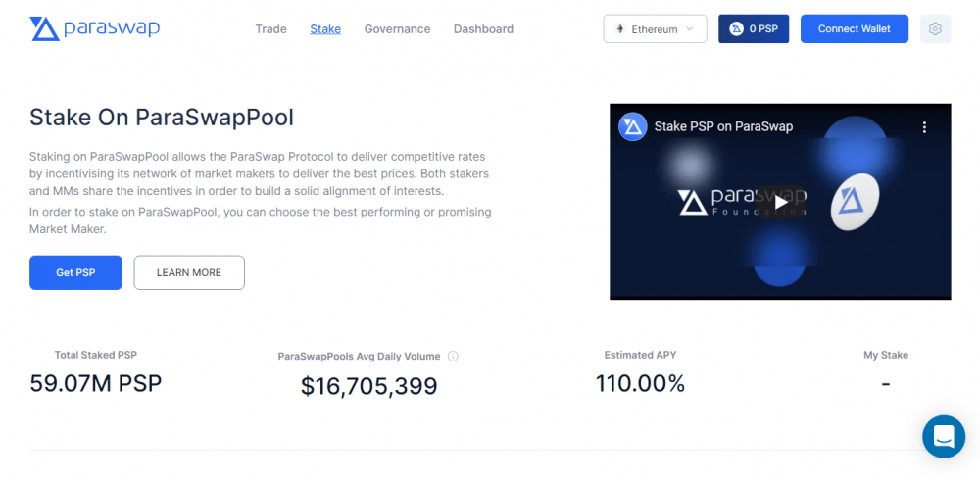Image resolution: width=980 pixels, height=482 pixels.
Task: Click the info icon beside Avg Daily Volume
Action: 453,357
